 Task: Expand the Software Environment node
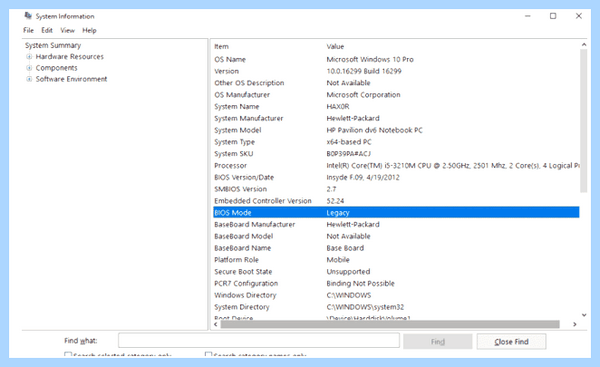[29, 79]
